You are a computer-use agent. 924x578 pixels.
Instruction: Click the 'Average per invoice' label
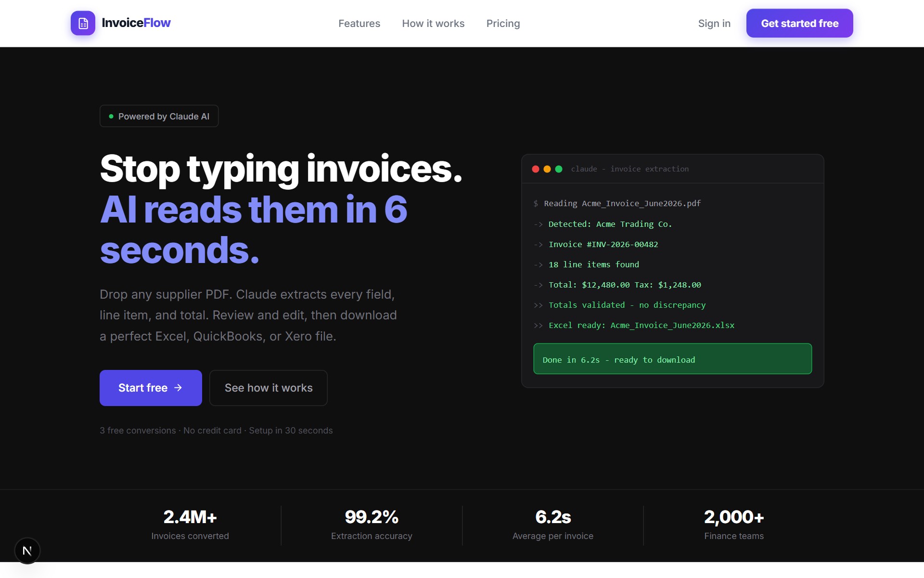553,536
